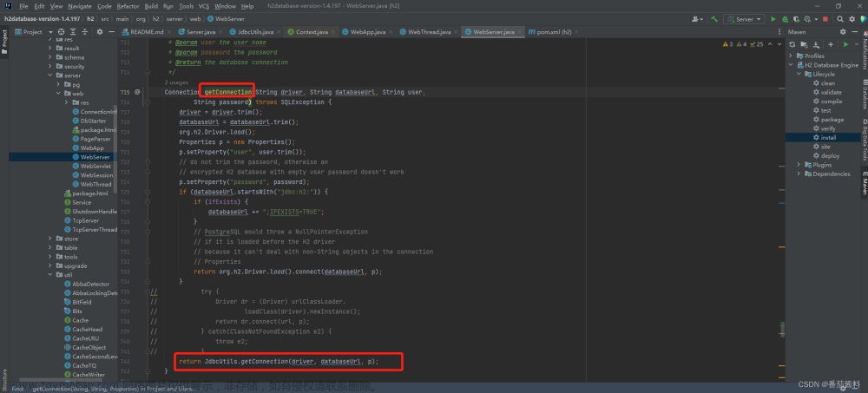Screen dimensions: 868x393
Task: Collapse the Lifecycle node in Maven
Action: [799, 74]
